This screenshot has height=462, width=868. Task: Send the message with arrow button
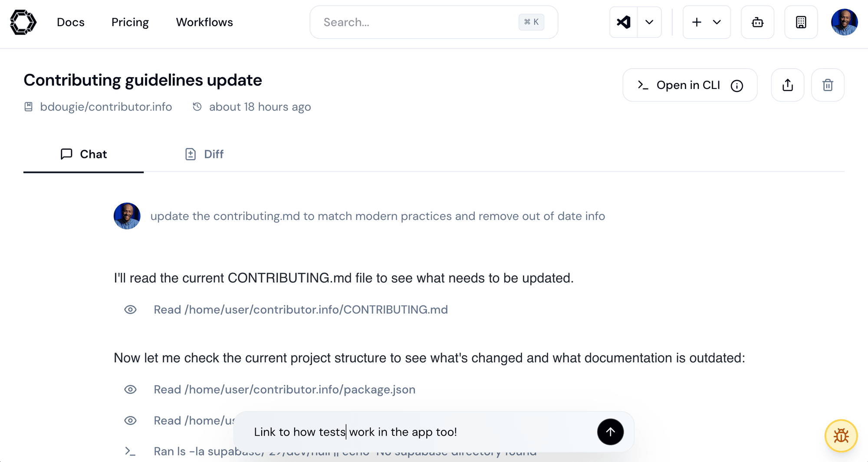(610, 432)
